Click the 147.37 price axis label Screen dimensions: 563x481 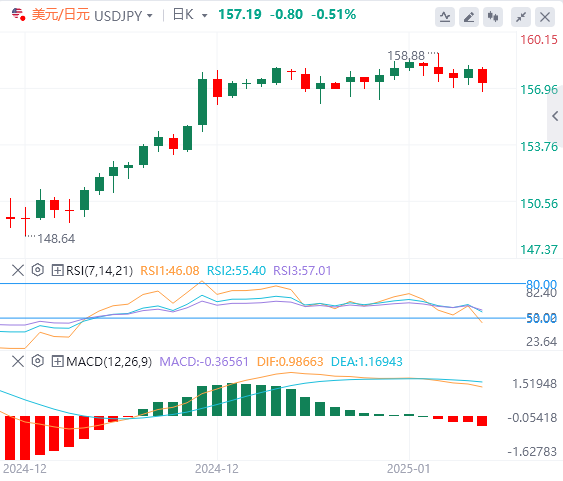pyautogui.click(x=539, y=249)
